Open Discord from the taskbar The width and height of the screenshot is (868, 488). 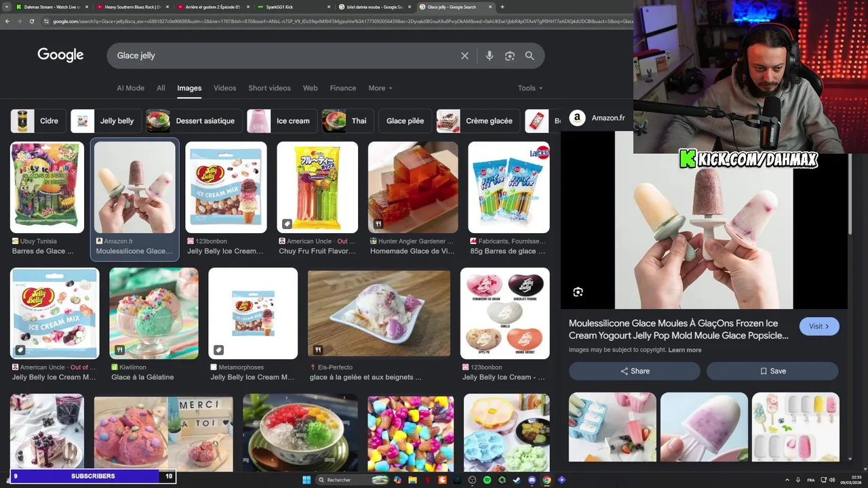[532, 480]
